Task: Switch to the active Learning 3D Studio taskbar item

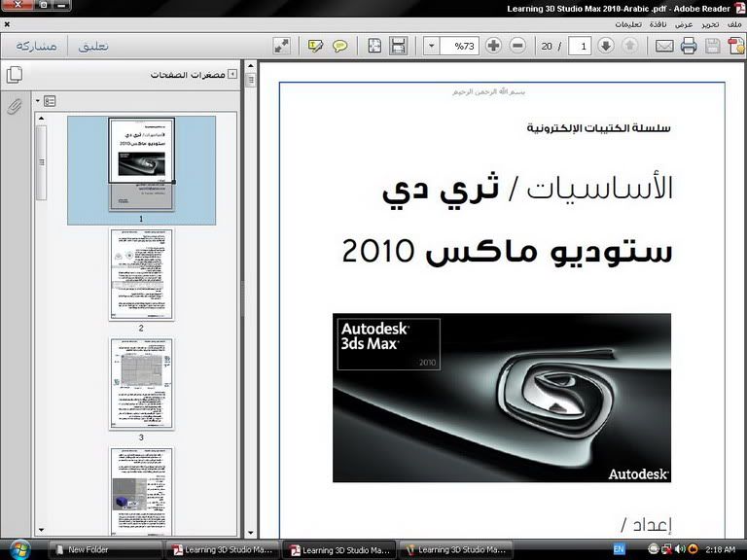Action: tap(341, 549)
